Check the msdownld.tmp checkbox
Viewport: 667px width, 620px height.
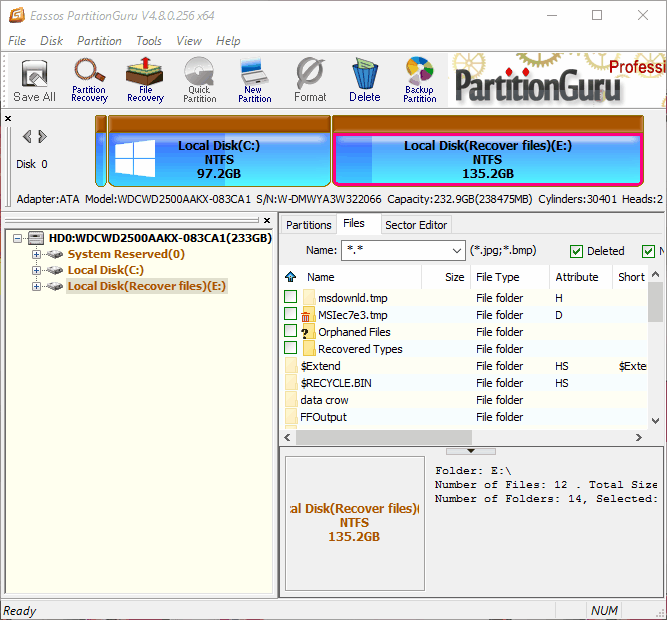click(291, 297)
